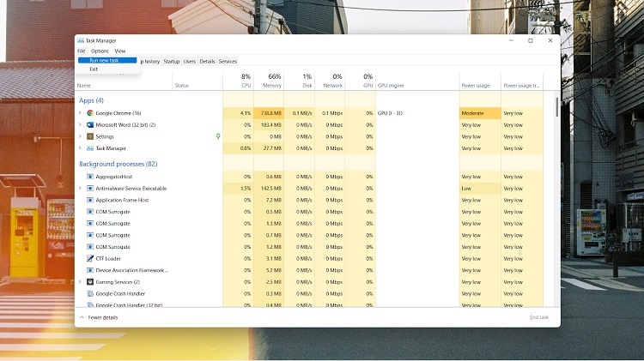Open the Services tab
Viewport: 644px width, 361px height.
[x=228, y=62]
